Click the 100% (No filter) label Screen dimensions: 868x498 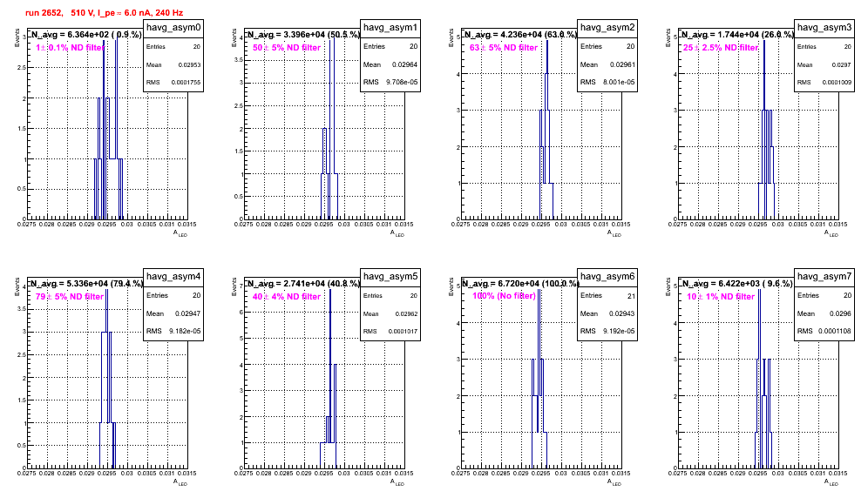pos(505,296)
